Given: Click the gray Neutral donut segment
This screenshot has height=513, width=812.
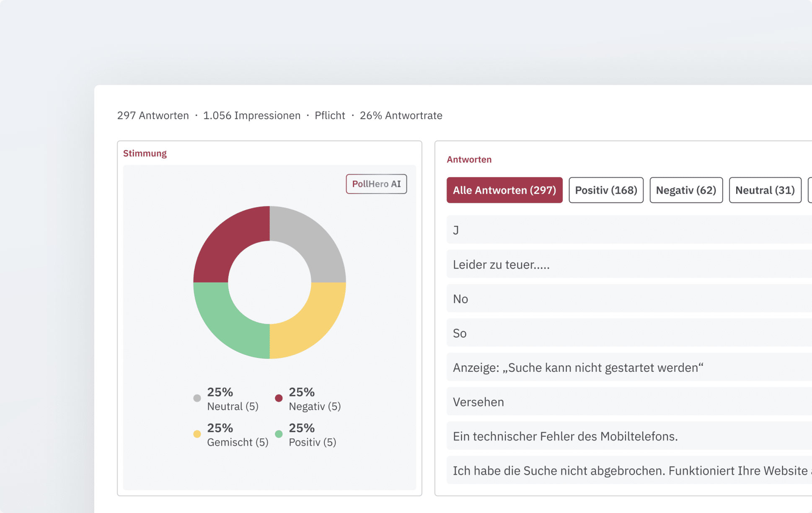Looking at the screenshot, I should coord(311,241).
